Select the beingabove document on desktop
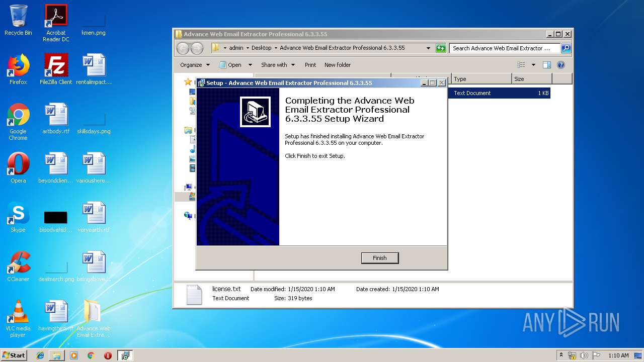 [x=94, y=266]
